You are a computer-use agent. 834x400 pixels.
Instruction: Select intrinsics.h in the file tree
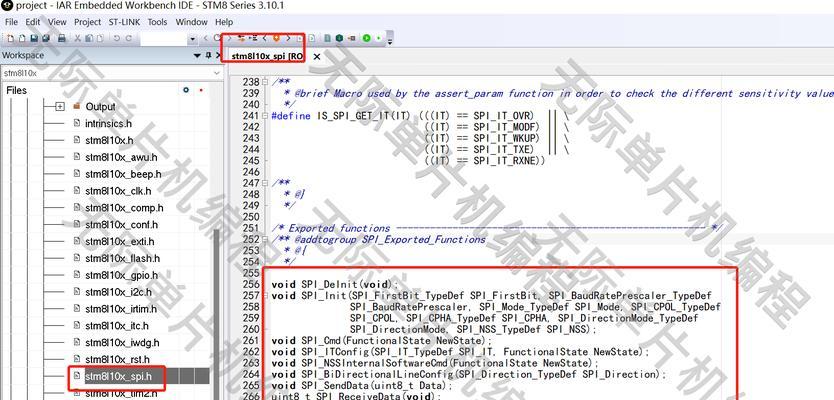point(109,123)
